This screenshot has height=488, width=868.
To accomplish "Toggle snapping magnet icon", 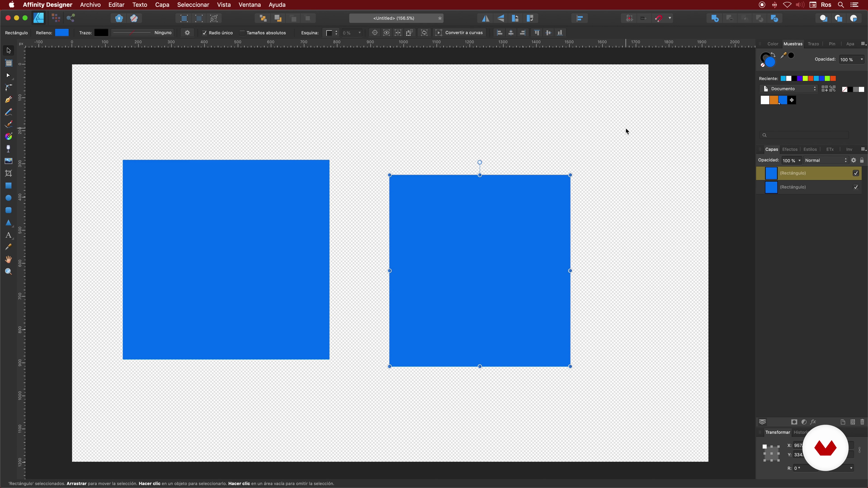I will [x=659, y=18].
